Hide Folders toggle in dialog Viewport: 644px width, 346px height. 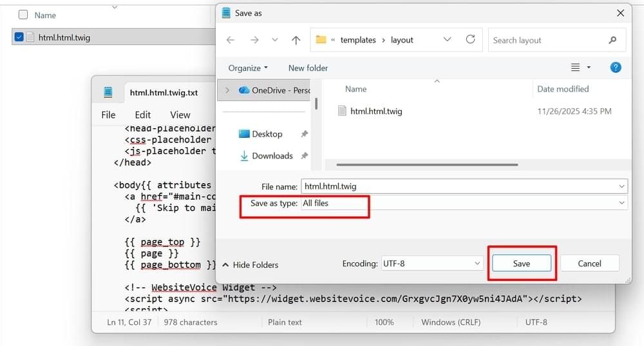pos(251,265)
